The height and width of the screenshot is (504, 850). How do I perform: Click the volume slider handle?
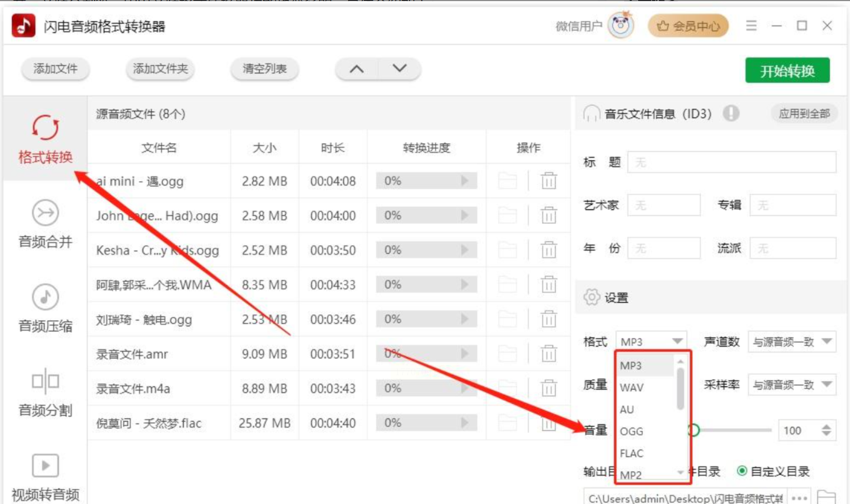coord(694,430)
